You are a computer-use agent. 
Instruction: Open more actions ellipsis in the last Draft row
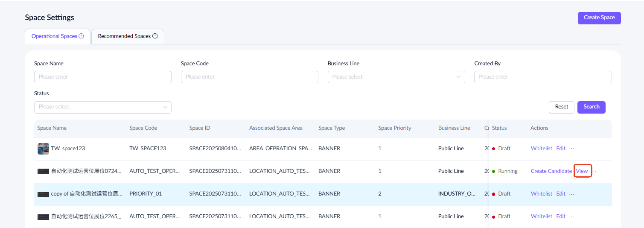pos(572,216)
